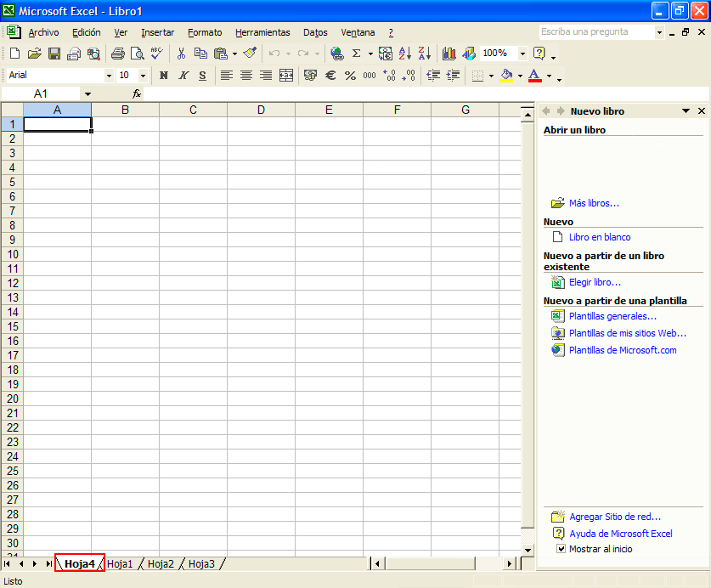This screenshot has height=588, width=711.
Task: Create a Libro en blanco
Action: tap(600, 237)
